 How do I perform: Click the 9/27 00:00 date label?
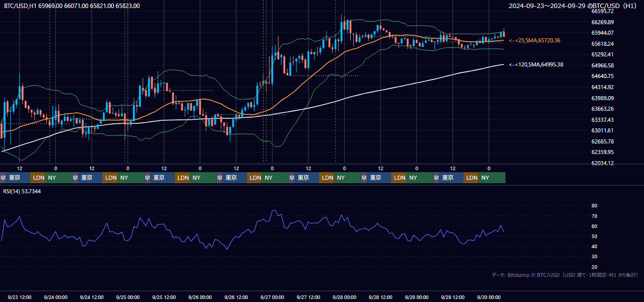(x=272, y=297)
